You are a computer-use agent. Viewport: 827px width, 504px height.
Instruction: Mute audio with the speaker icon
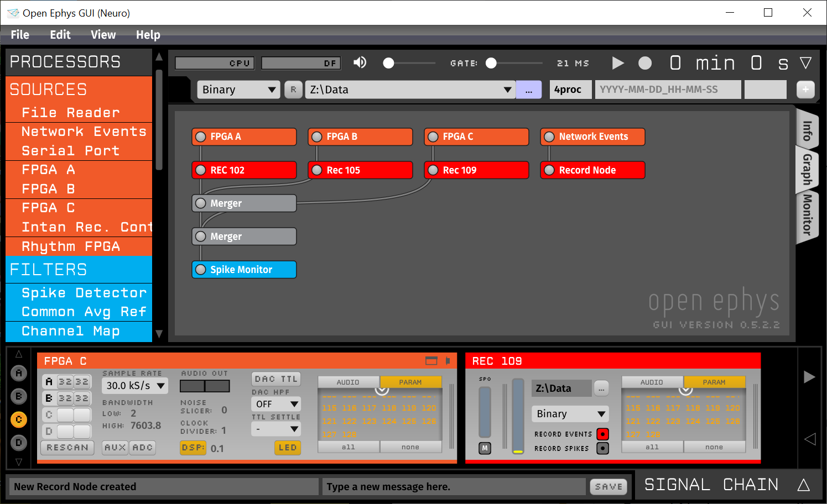pyautogui.click(x=360, y=62)
